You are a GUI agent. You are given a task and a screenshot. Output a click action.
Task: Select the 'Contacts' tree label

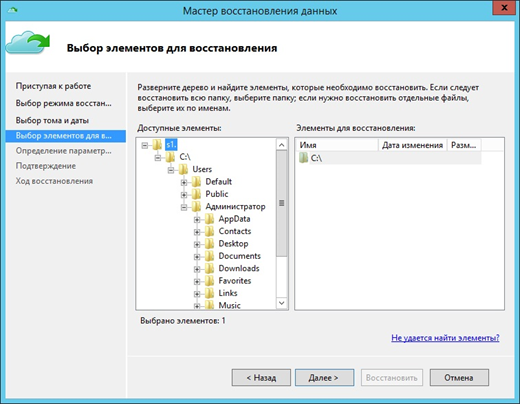pyautogui.click(x=235, y=231)
